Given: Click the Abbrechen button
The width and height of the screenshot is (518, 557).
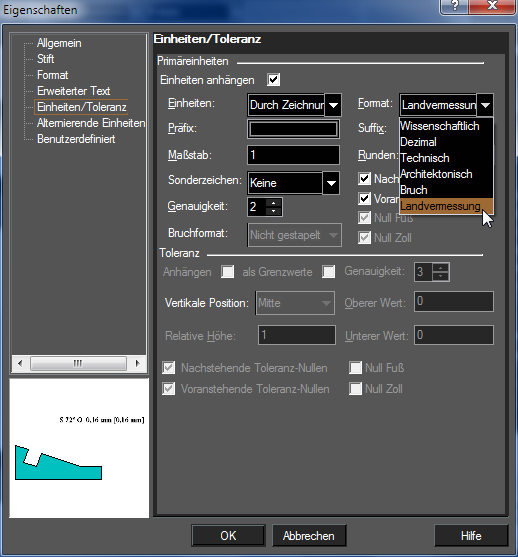Looking at the screenshot, I should pyautogui.click(x=309, y=536).
